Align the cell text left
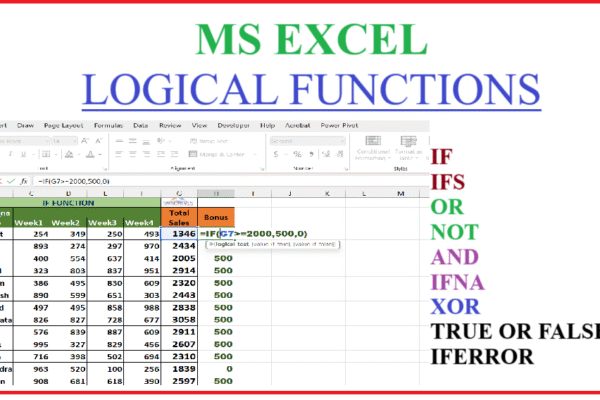The width and height of the screenshot is (600, 400). tap(119, 154)
